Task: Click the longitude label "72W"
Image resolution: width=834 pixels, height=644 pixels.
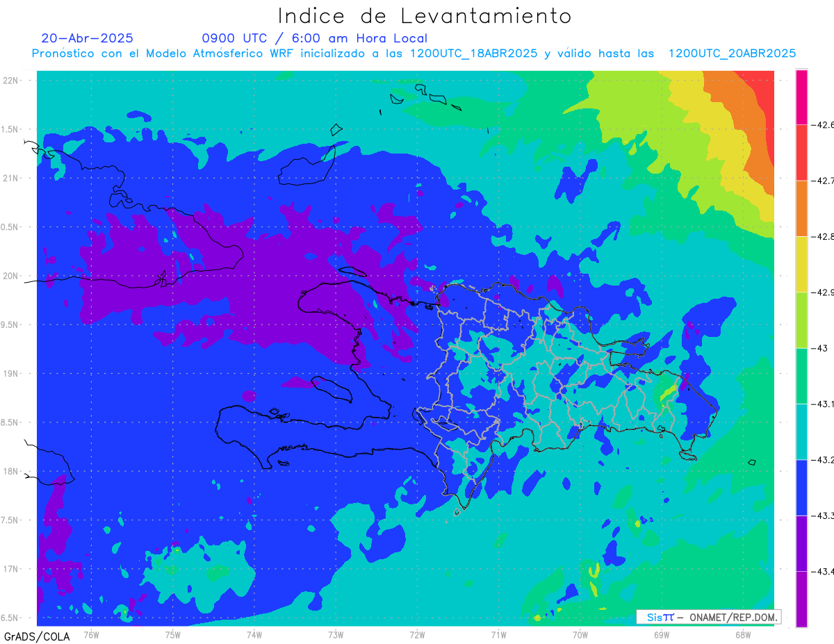Action: [x=417, y=635]
